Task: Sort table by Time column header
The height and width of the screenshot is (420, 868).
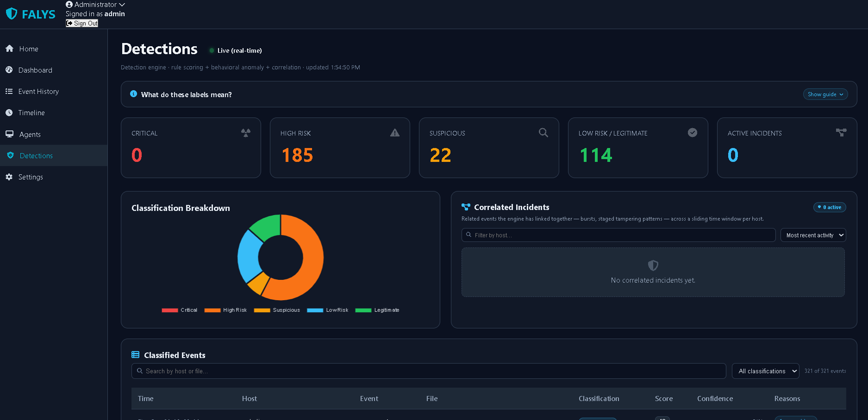Action: [x=145, y=398]
